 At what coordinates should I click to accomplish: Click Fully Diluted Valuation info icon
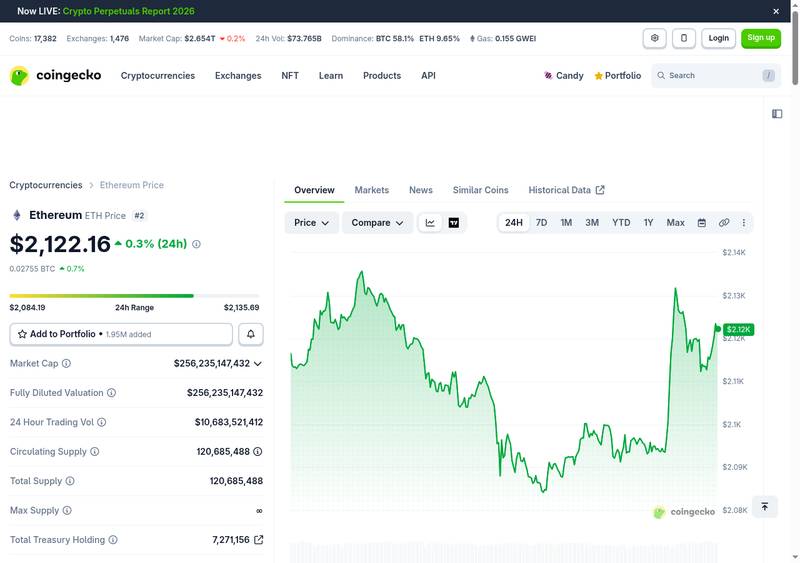(x=111, y=393)
